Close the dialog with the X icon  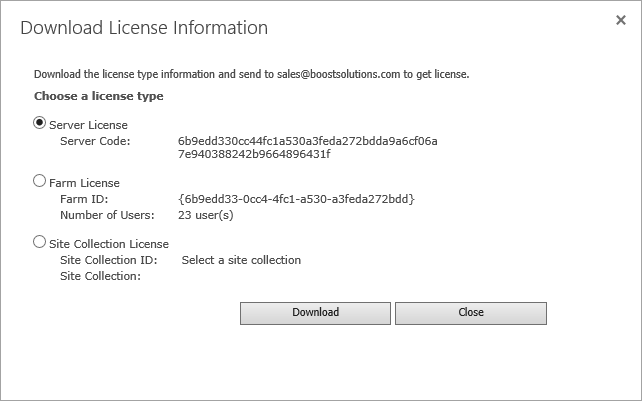click(620, 20)
